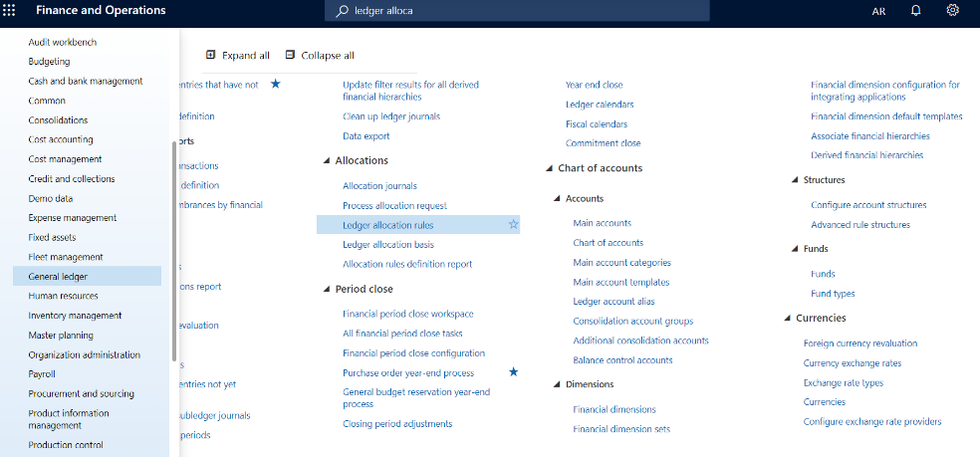Collapse the Currencies section
This screenshot has height=457, width=980.
[x=788, y=319]
